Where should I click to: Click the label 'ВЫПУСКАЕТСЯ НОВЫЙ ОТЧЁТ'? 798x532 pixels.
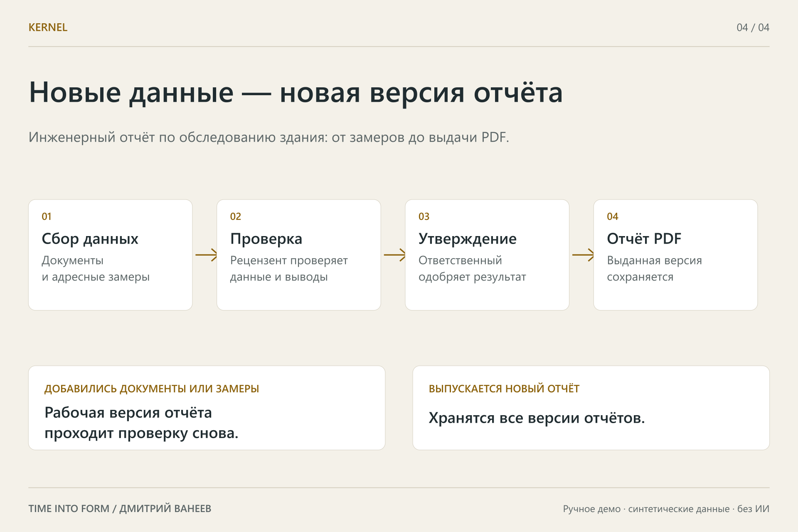[x=504, y=389]
